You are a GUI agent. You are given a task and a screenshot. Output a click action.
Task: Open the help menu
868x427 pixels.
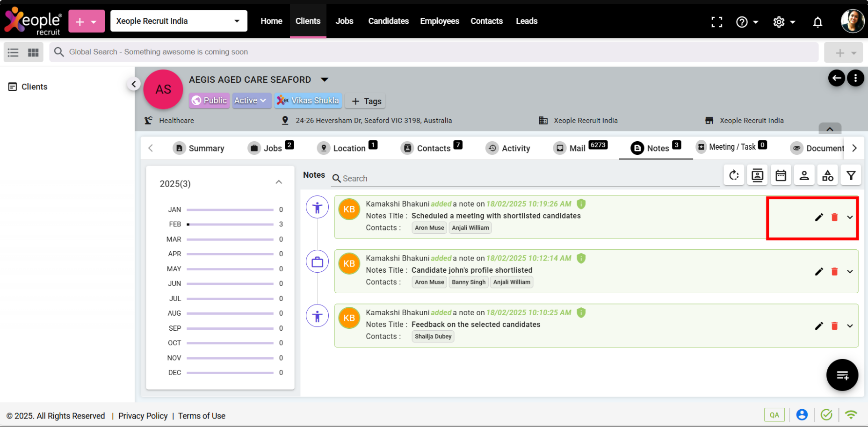point(747,22)
